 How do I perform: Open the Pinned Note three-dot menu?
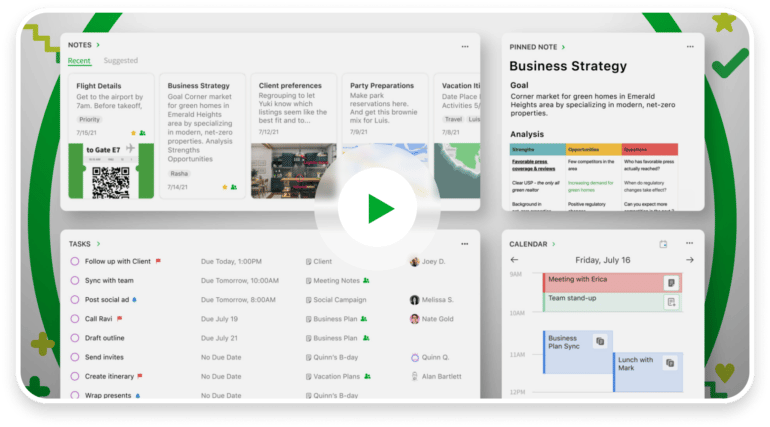point(688,46)
